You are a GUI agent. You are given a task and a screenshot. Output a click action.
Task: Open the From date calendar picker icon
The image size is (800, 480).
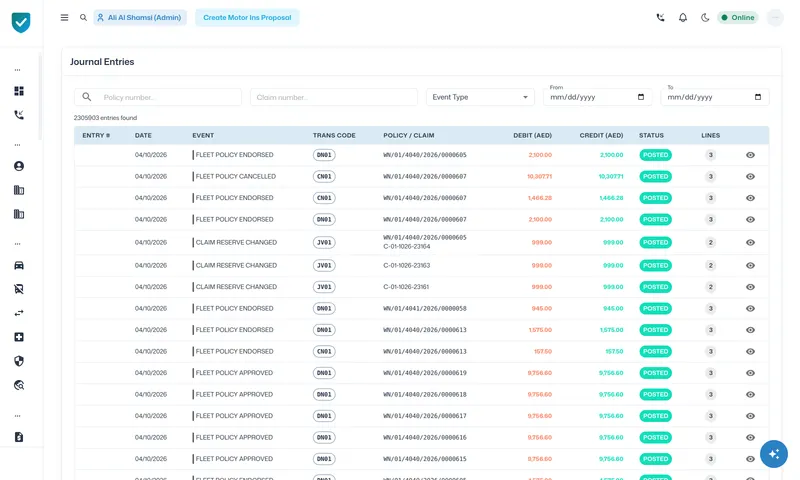(641, 97)
